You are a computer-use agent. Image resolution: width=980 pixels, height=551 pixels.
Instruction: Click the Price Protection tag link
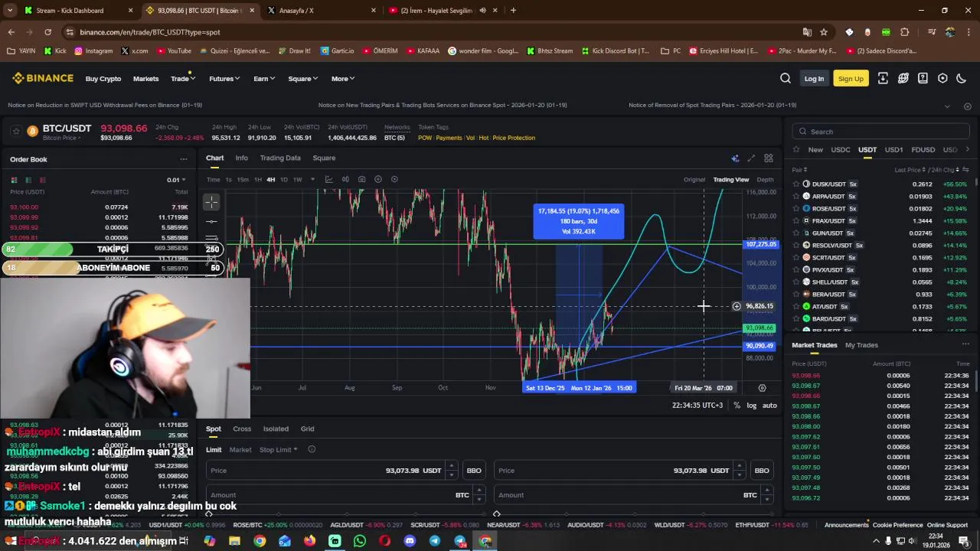pos(514,138)
